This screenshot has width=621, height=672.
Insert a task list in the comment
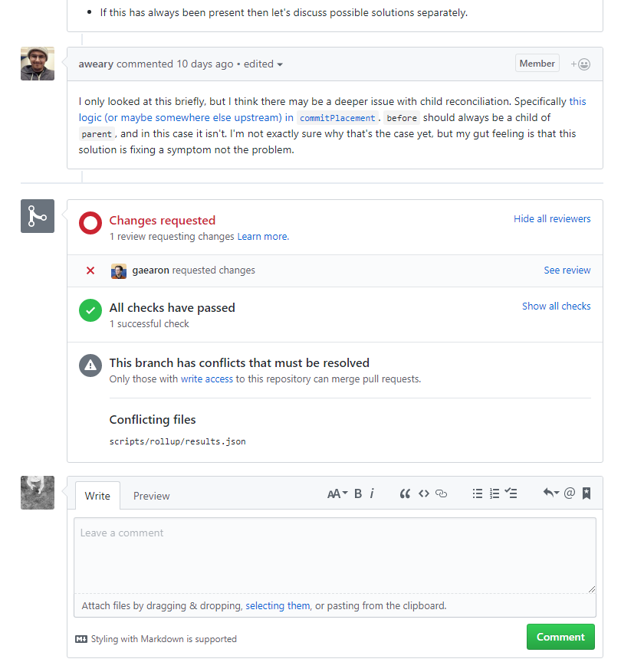tap(511, 493)
